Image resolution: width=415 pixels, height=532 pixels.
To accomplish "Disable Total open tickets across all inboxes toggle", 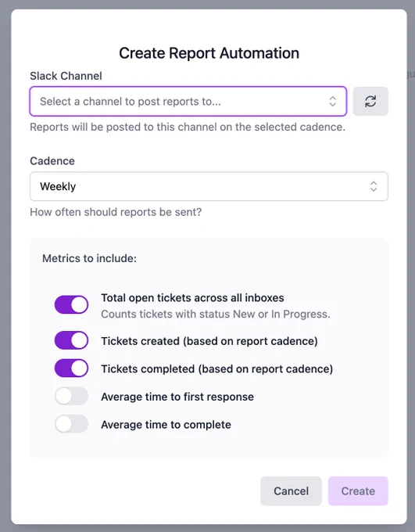I will coord(72,304).
